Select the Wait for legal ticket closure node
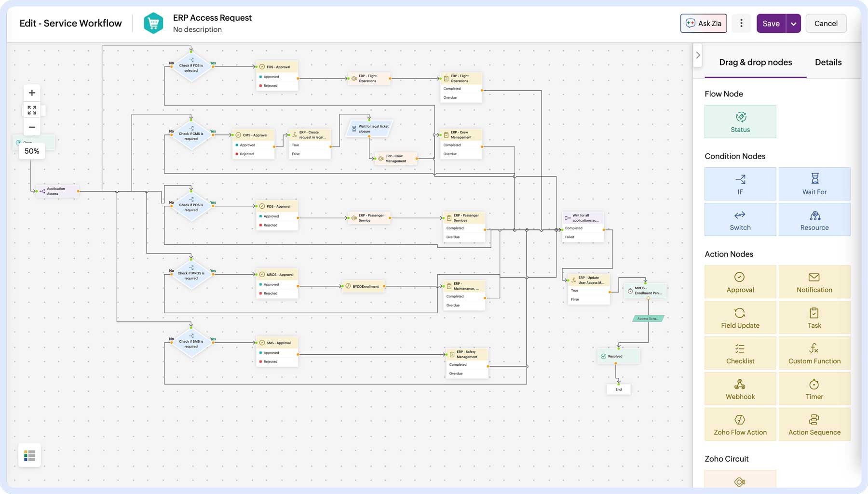Viewport: 868px width, 494px height. [x=370, y=129]
